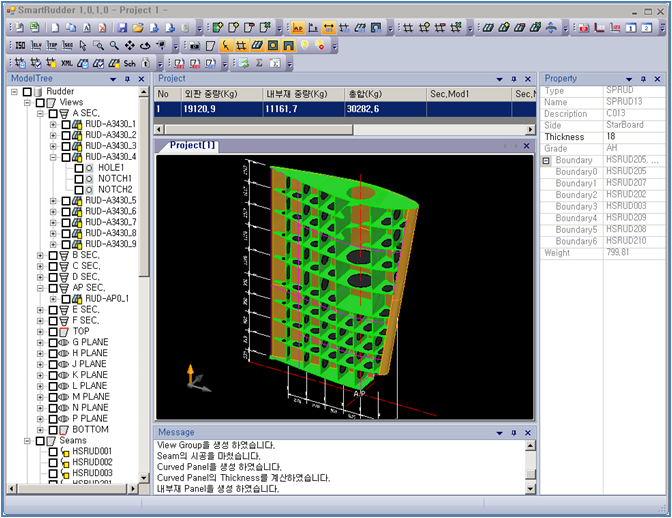Image resolution: width=672 pixels, height=518 pixels.
Task: Click the Sigma summation toolbar icon
Action: [260, 63]
